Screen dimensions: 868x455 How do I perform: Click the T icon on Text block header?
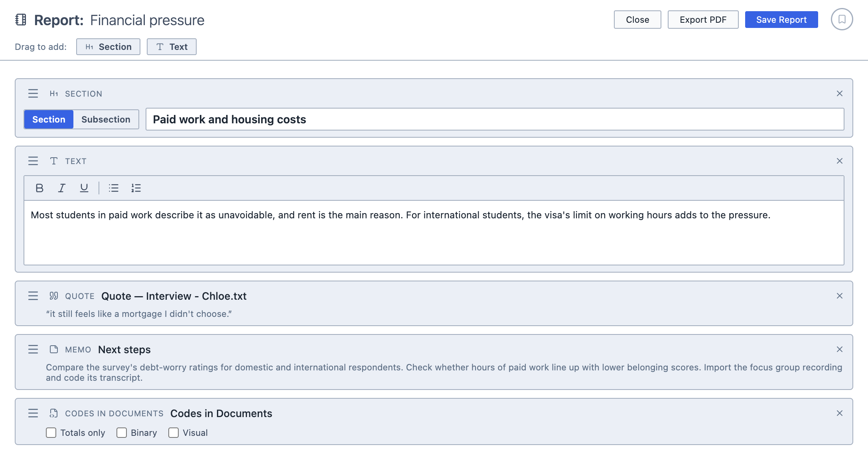coord(54,161)
